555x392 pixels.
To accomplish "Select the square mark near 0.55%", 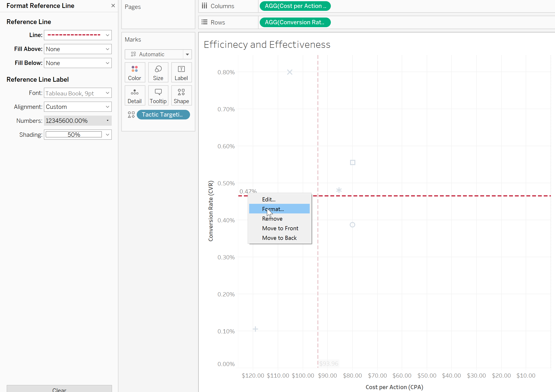I will point(352,162).
